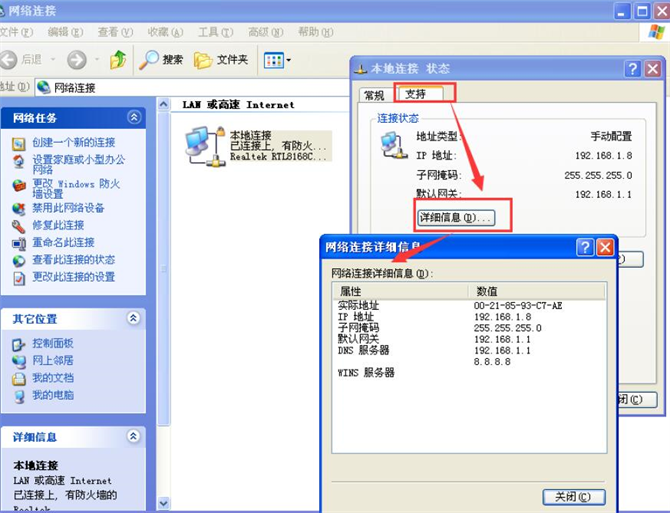The image size is (670, 513).
Task: Open dropdown arrow next to Back button
Action: point(53,59)
